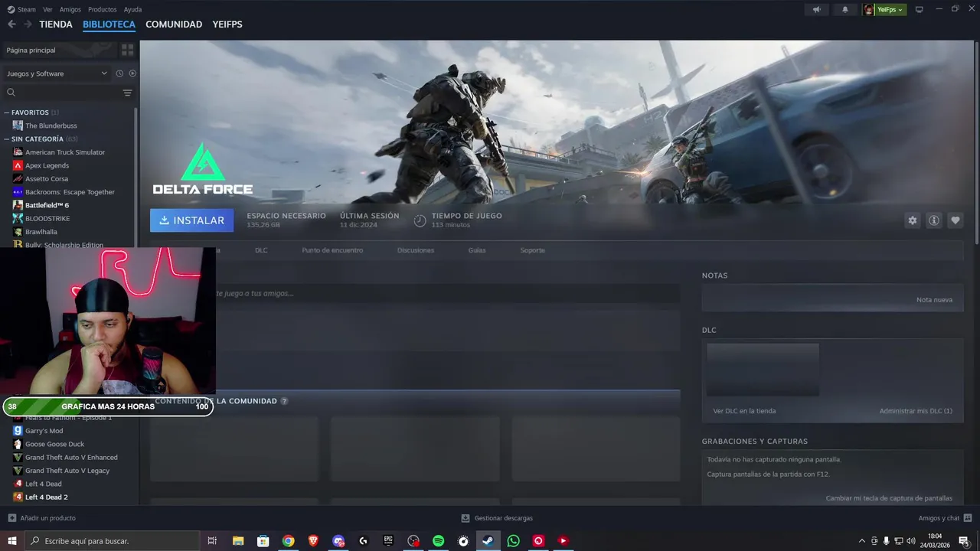The image size is (980, 551).
Task: Open Google Chrome from the taskbar
Action: click(x=288, y=541)
